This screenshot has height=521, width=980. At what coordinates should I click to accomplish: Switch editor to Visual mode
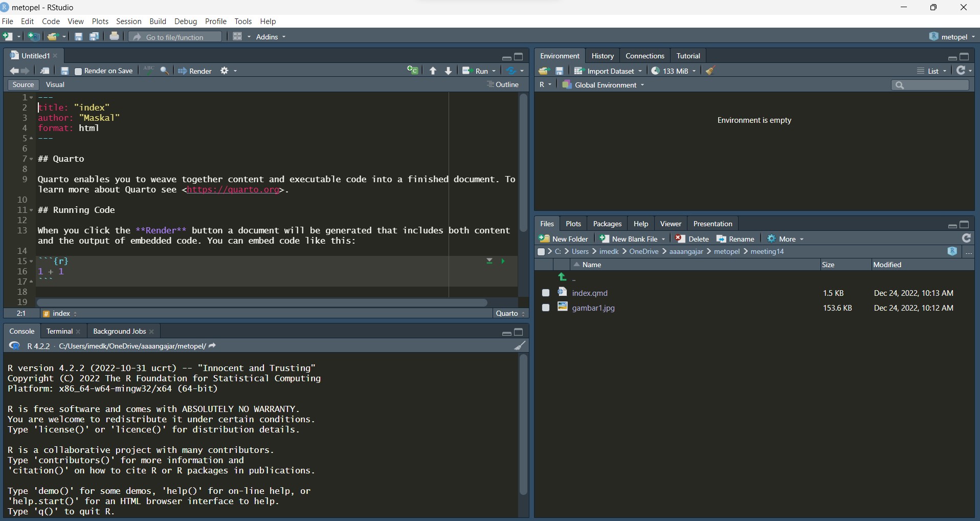(55, 85)
